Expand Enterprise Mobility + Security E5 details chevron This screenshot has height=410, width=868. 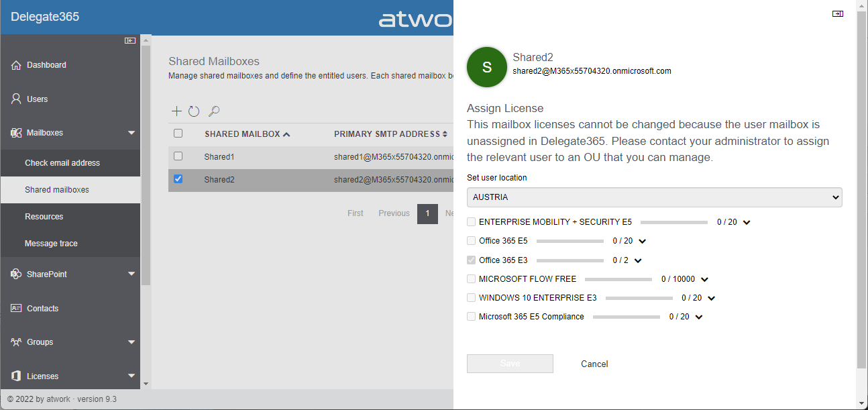(747, 223)
